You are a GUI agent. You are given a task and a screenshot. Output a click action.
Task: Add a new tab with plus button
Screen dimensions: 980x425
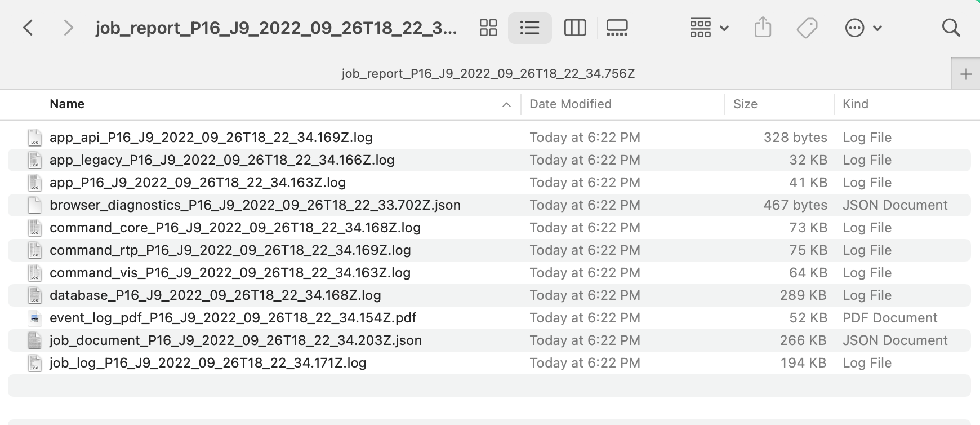965,74
